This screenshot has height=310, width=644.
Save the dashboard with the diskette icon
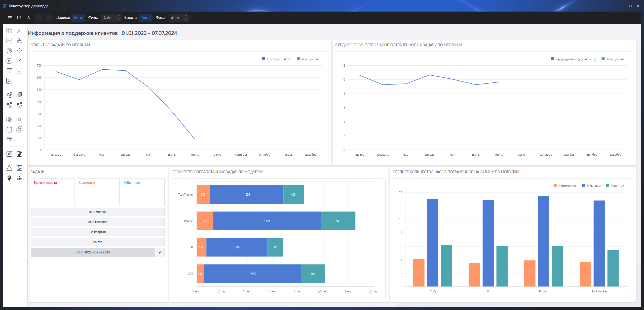(x=19, y=18)
